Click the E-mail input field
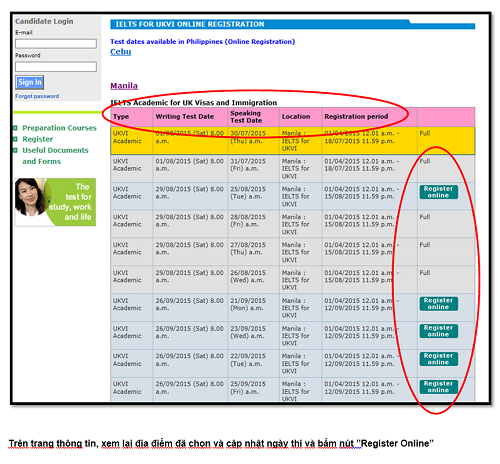Screen dimensions: 500x464 tap(56, 44)
